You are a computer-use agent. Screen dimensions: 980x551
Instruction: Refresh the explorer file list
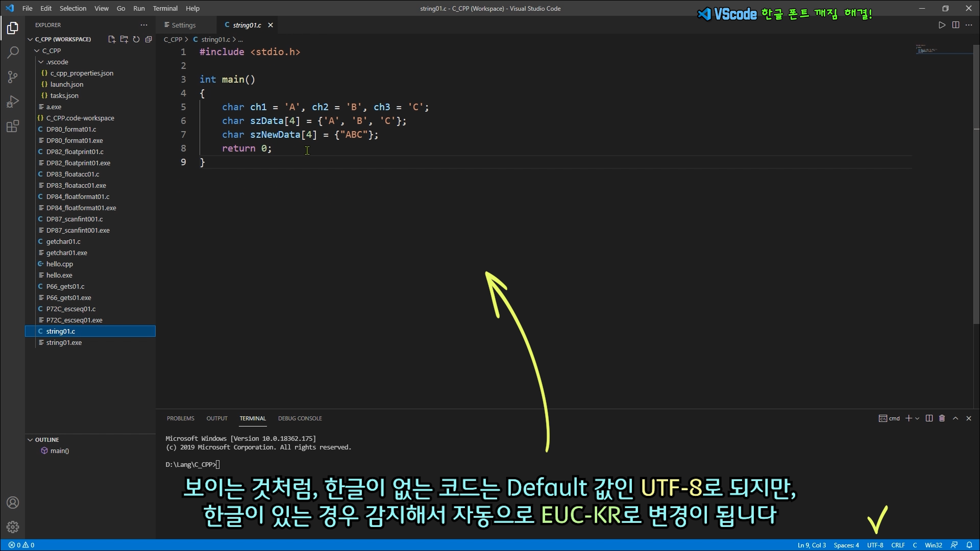click(136, 39)
